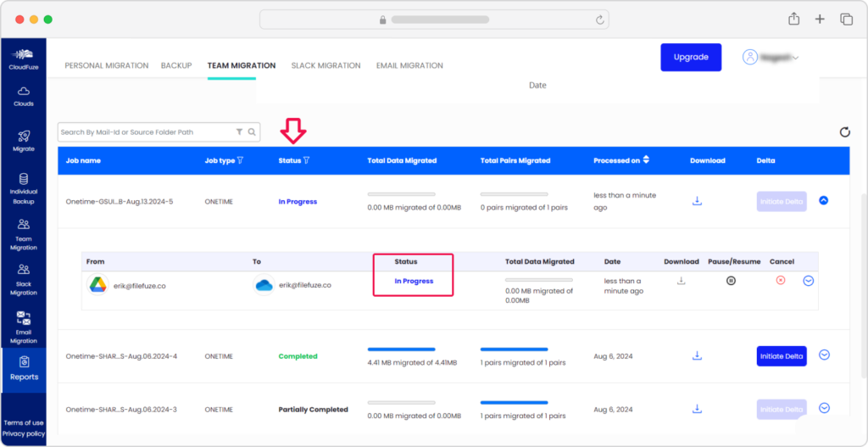
Task: Reload page from address bar
Action: tap(599, 20)
